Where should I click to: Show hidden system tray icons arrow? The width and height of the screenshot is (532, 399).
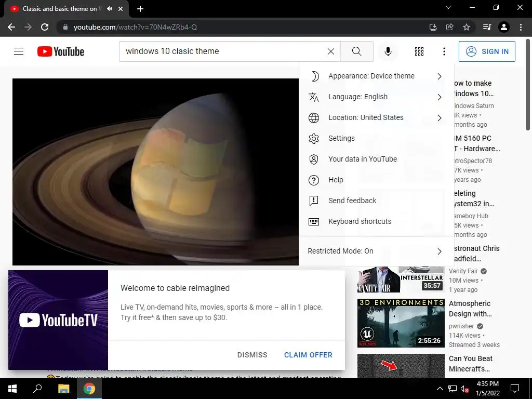[x=440, y=389]
